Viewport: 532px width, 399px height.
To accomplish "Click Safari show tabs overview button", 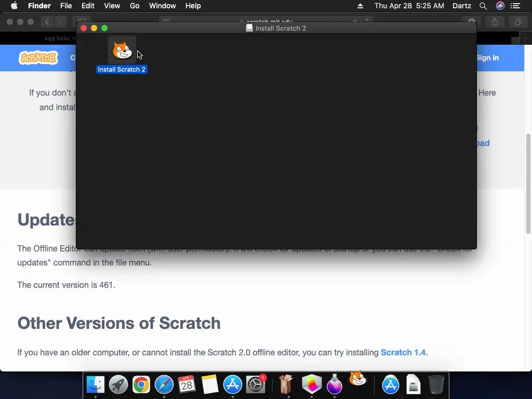I will coord(518,22).
